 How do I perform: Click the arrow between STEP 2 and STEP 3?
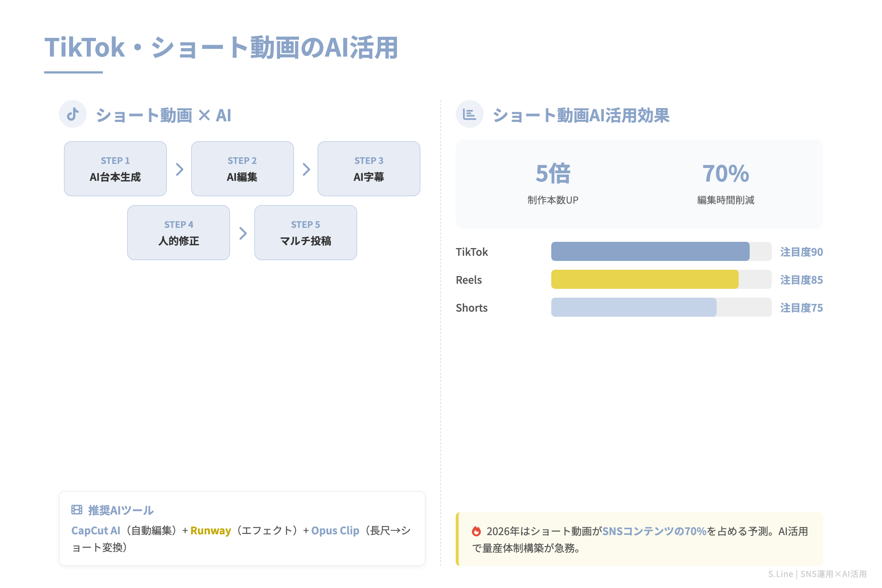coord(306,169)
